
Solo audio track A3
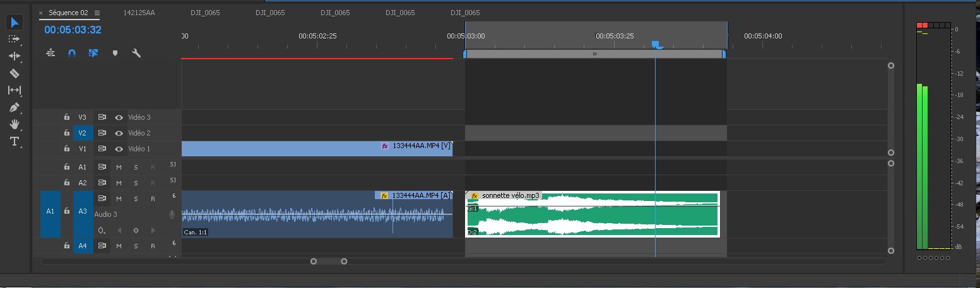tap(136, 199)
